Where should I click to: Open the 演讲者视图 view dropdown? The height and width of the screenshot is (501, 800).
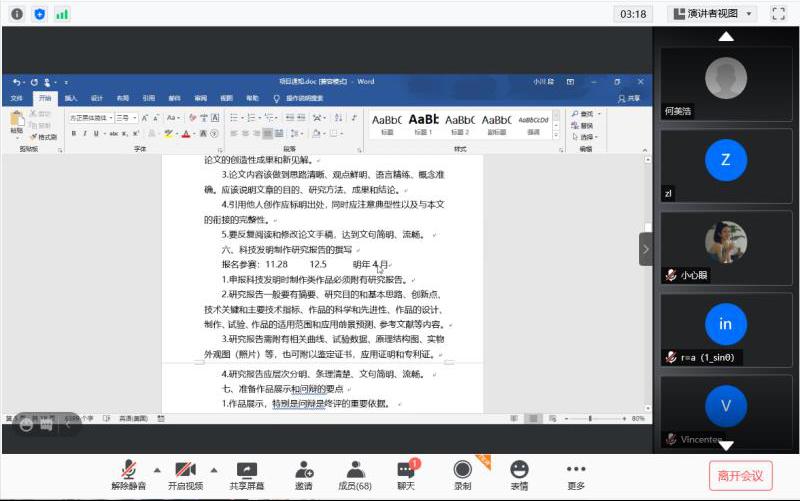[x=712, y=14]
